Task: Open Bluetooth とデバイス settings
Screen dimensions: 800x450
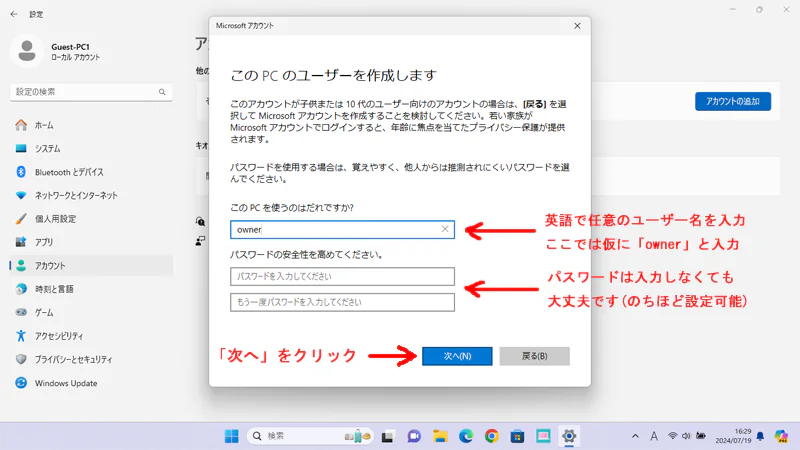Action: [x=92, y=172]
